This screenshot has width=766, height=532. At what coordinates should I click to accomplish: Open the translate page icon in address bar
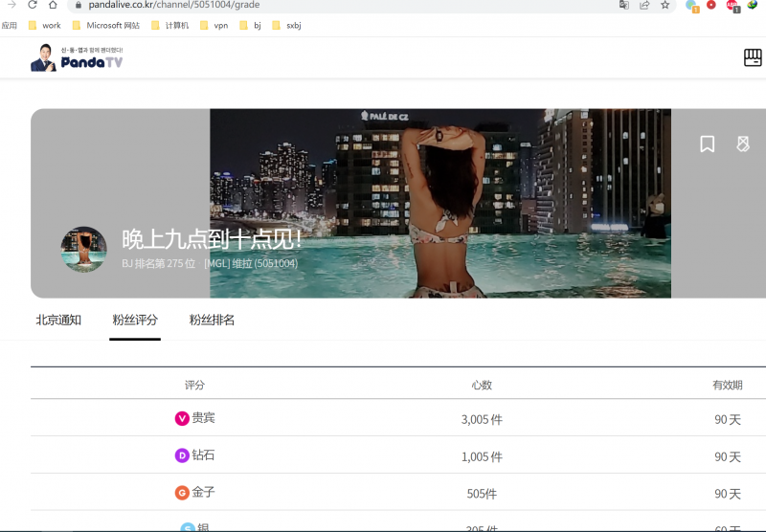tap(624, 5)
